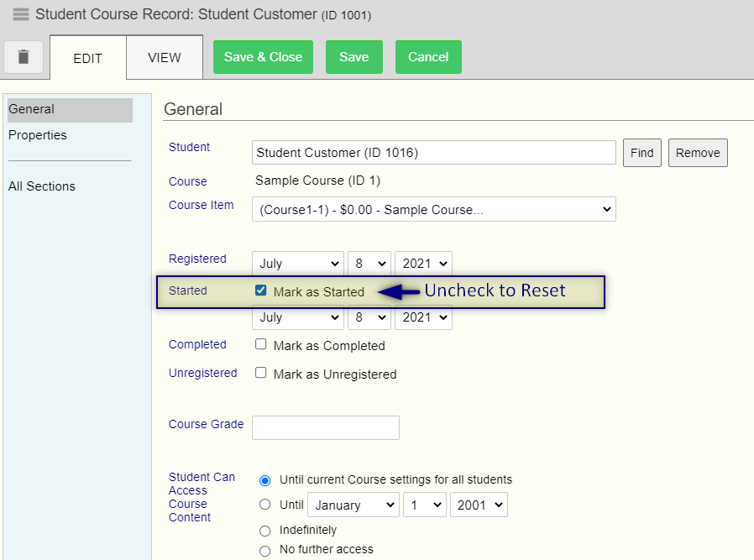Viewport: 754px width, 560px height.
Task: Click the Find student button
Action: [642, 153]
